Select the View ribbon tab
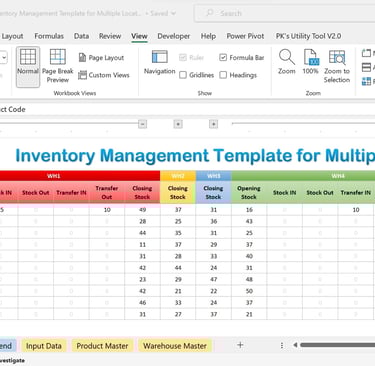The width and height of the screenshot is (375, 366). coord(139,36)
